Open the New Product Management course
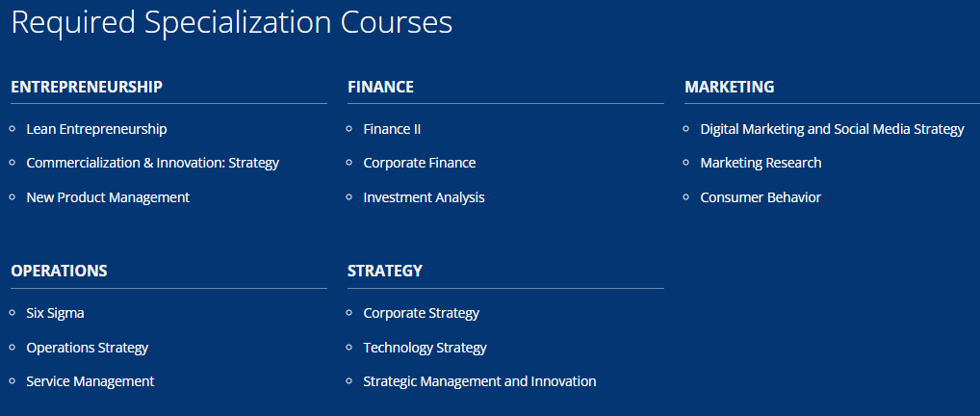Screen dimensions: 980x416 (x=108, y=197)
